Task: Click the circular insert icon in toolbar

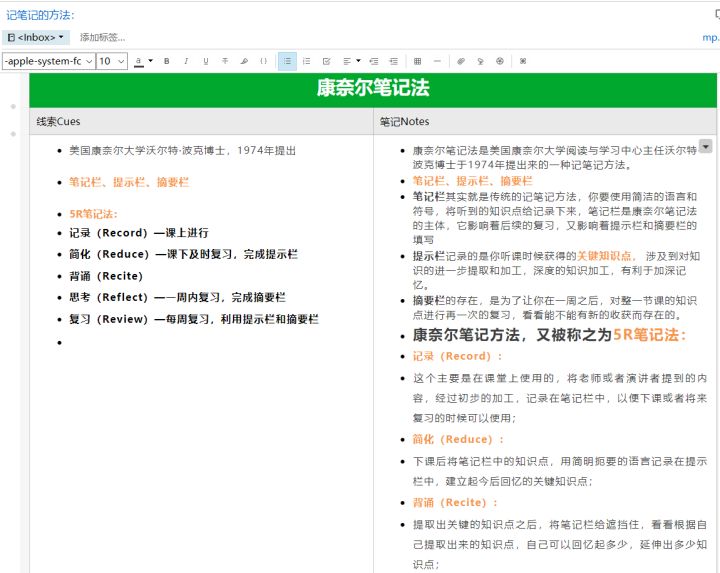Action: (x=500, y=61)
